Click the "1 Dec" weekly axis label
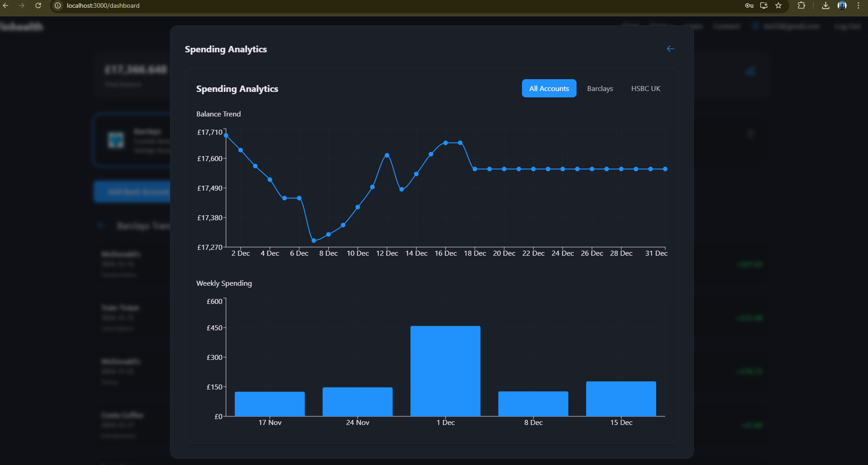 [446, 422]
